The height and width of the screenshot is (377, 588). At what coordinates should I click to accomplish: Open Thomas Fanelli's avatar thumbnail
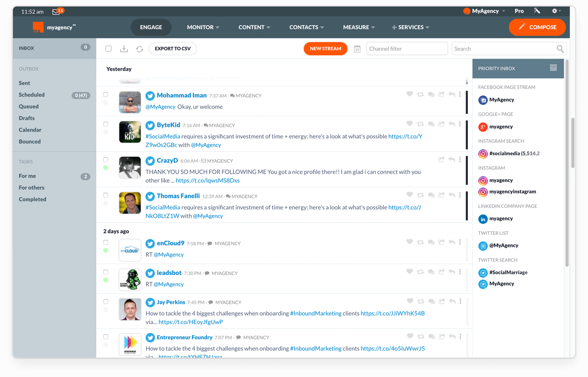[130, 203]
